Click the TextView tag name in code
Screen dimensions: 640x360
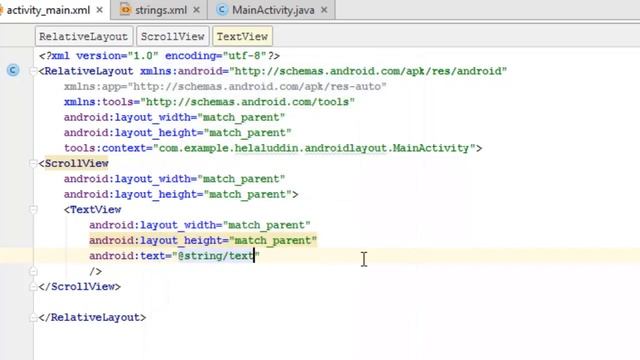(96, 210)
